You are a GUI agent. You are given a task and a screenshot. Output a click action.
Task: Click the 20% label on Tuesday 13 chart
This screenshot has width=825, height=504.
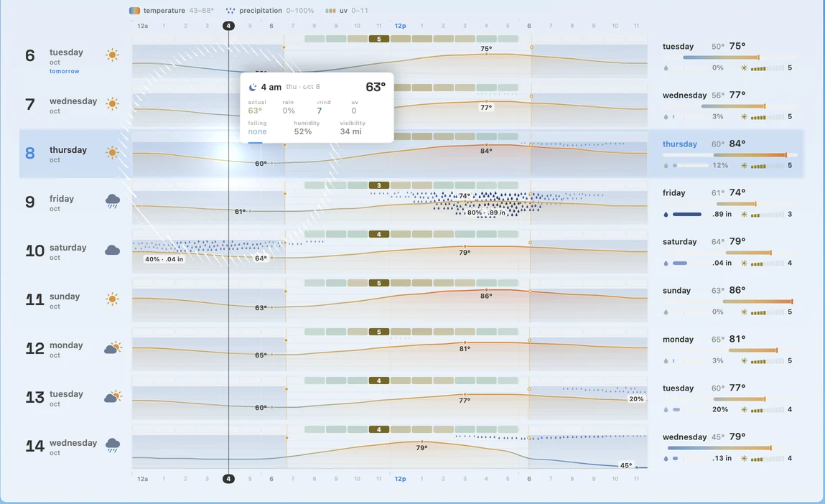point(636,398)
